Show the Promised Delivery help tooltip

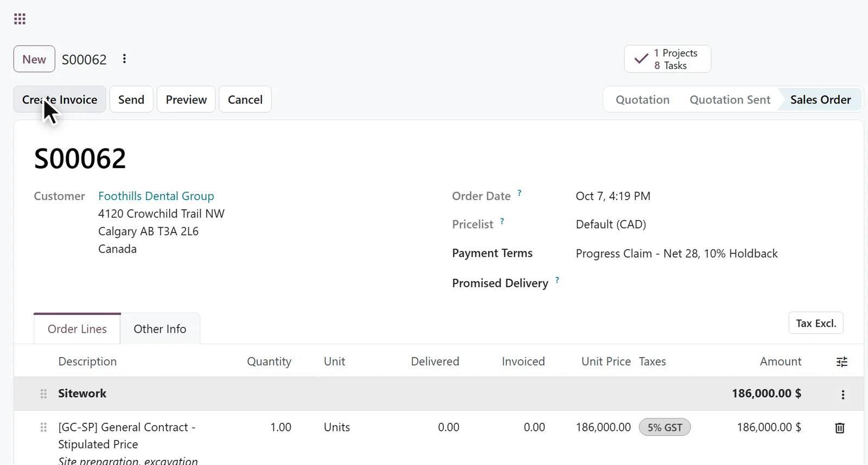[x=557, y=280]
